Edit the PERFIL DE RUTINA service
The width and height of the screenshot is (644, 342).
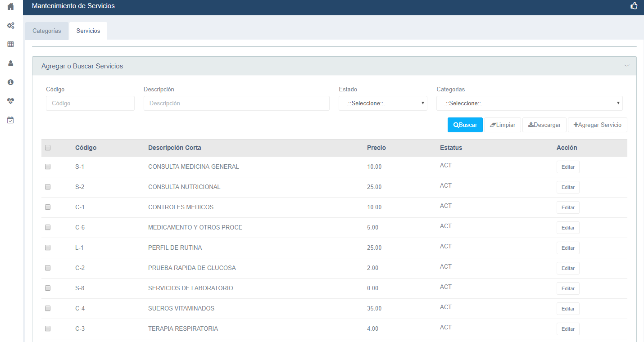point(568,248)
